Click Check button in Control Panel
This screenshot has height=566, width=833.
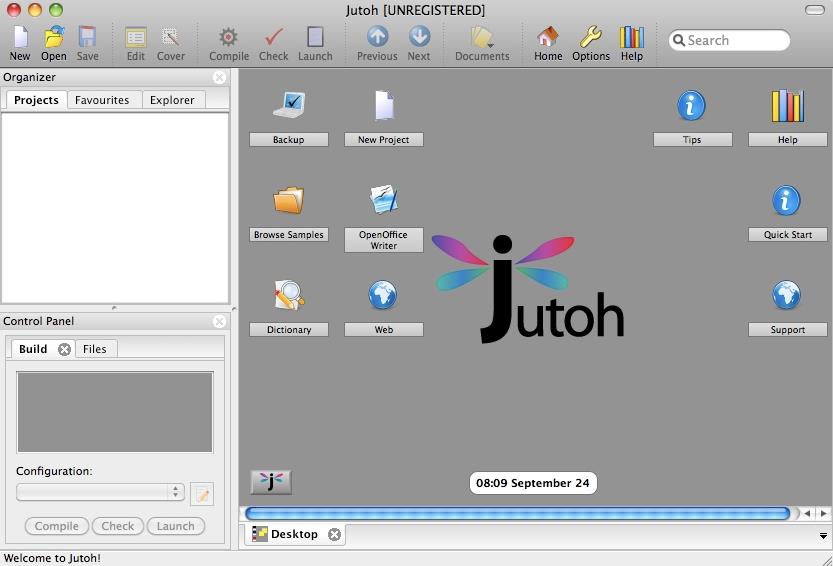click(117, 526)
